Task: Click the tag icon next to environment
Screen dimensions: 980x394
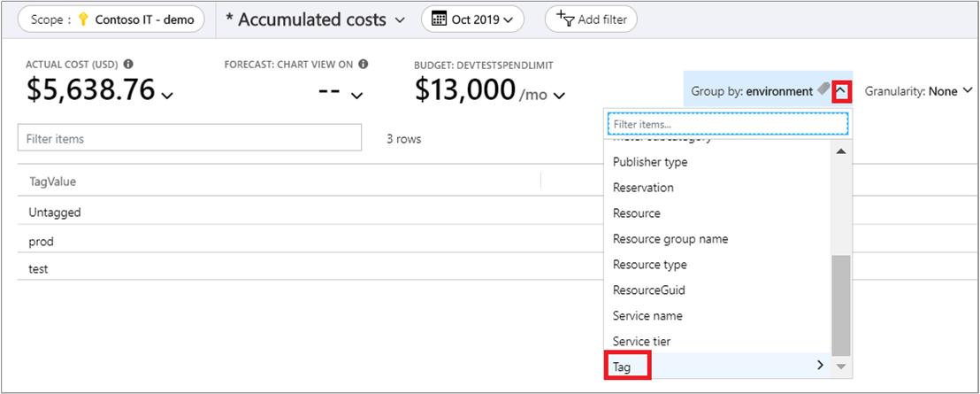Action: point(823,89)
